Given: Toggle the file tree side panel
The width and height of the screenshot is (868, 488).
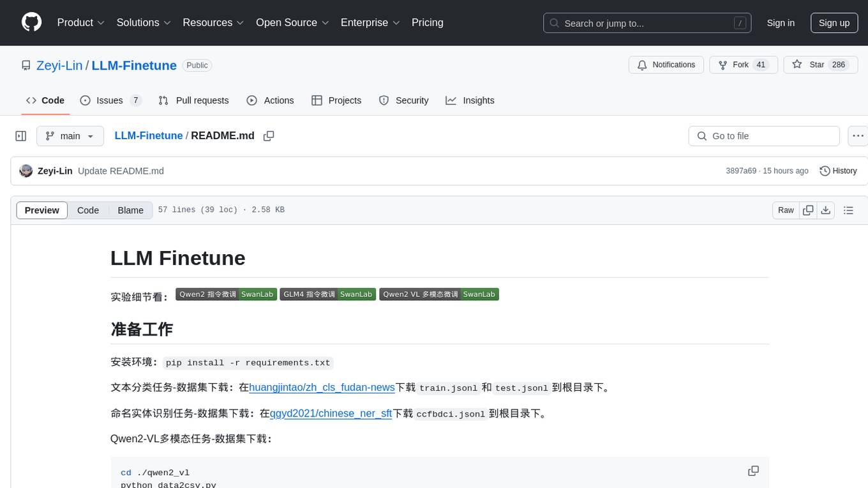Looking at the screenshot, I should point(21,136).
